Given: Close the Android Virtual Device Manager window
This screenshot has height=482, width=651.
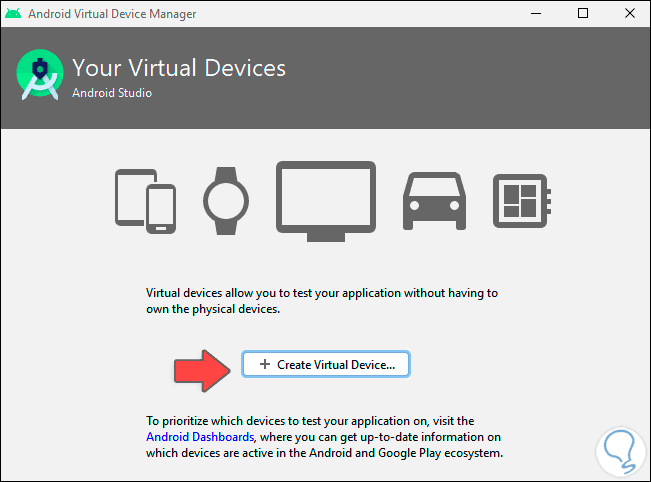Looking at the screenshot, I should (x=630, y=13).
